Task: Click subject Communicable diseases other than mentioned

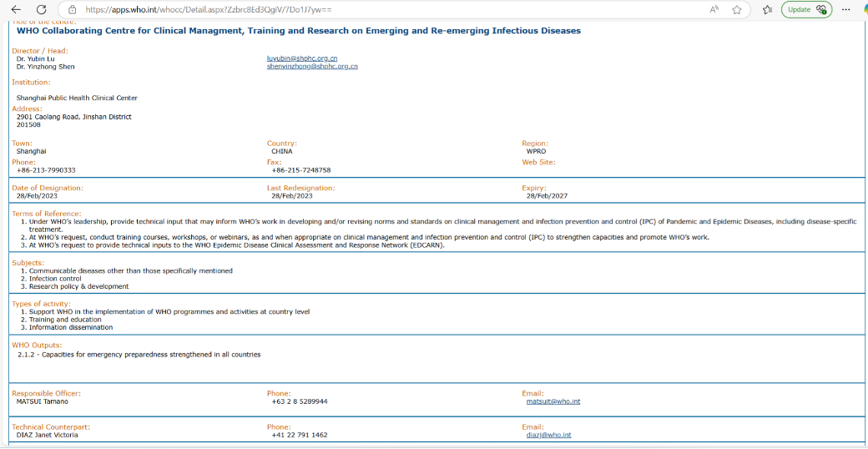Action: [x=131, y=270]
